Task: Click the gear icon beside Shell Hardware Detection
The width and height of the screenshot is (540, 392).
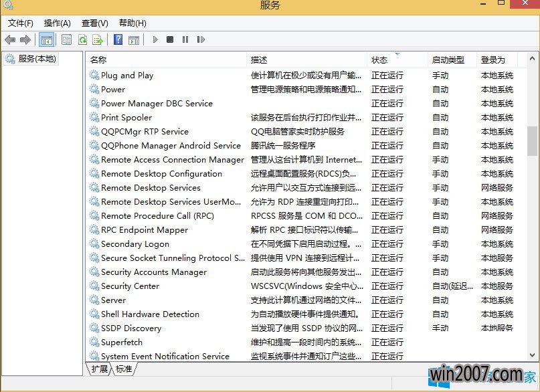Action: 94,314
